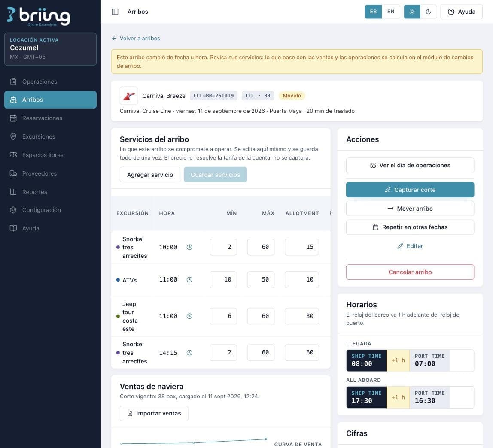Viewport: 493px width, 448px height.
Task: Toggle the sidebar panel icon
Action: point(115,12)
